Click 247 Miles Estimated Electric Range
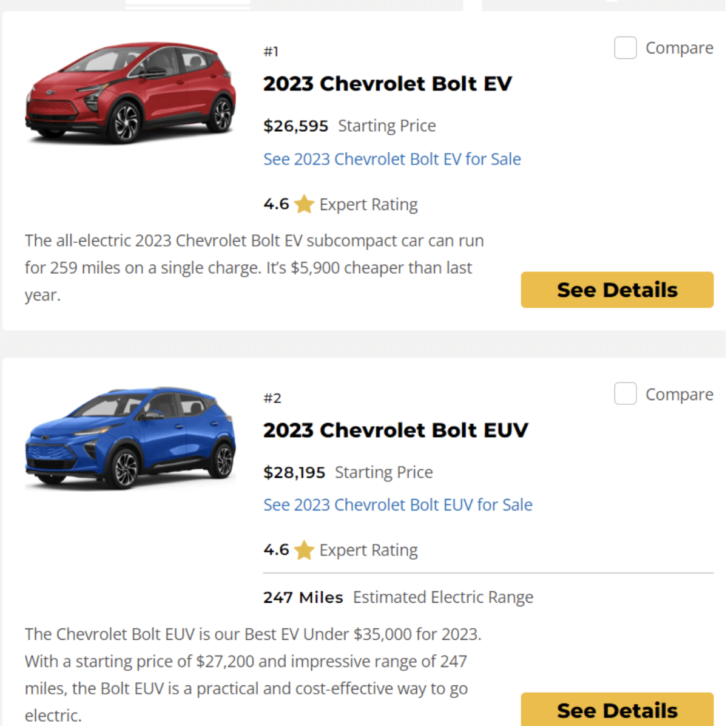Viewport: 728px width, 726px height. pos(398,597)
